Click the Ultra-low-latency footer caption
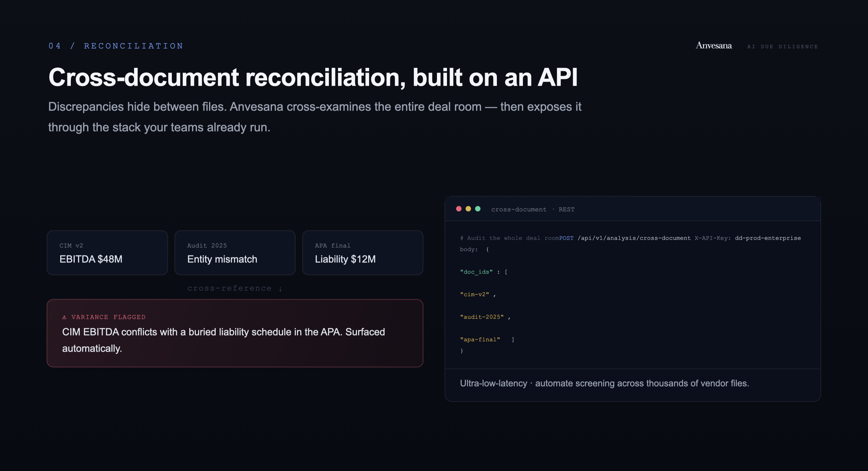Viewport: 868px width, 471px height. (x=605, y=383)
